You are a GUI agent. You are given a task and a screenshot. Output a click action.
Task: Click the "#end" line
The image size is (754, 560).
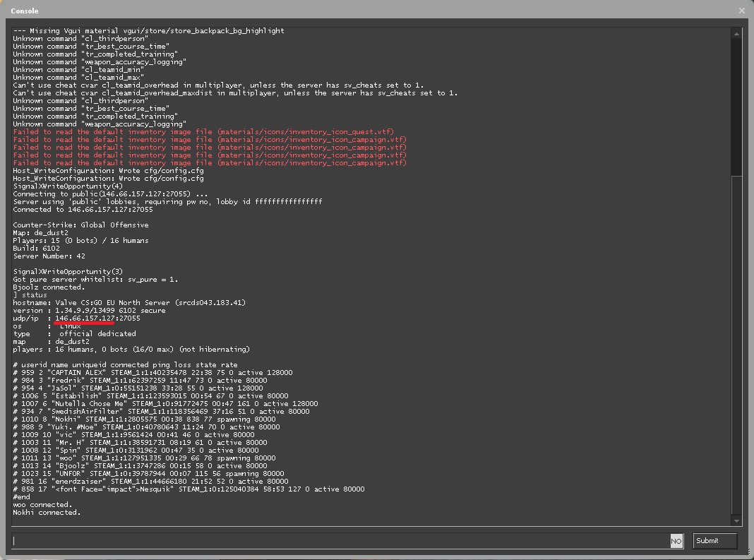[x=21, y=497]
